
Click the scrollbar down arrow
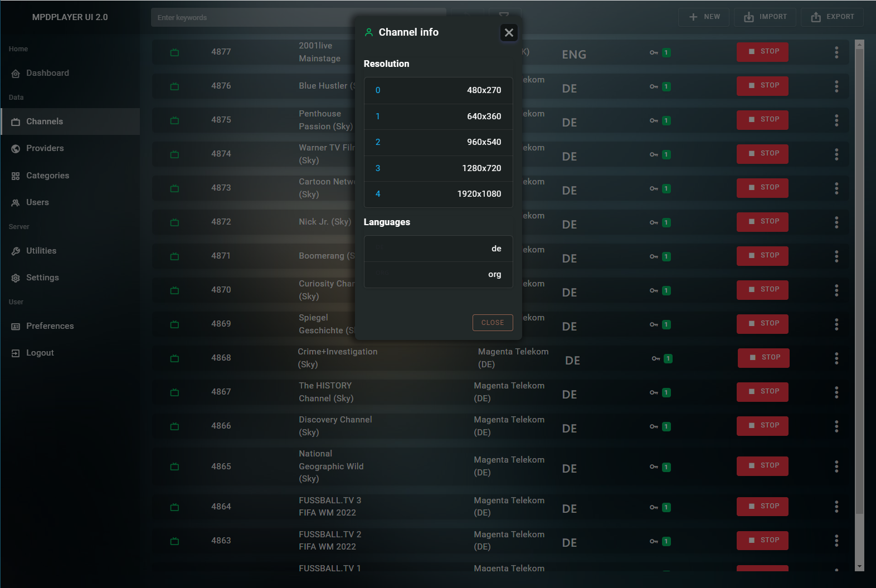tap(859, 566)
